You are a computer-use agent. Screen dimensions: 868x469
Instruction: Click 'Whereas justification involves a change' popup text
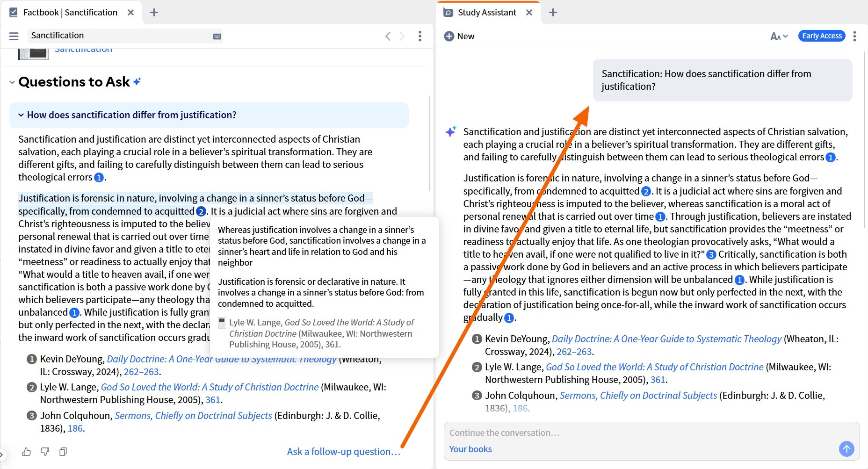tap(322, 246)
